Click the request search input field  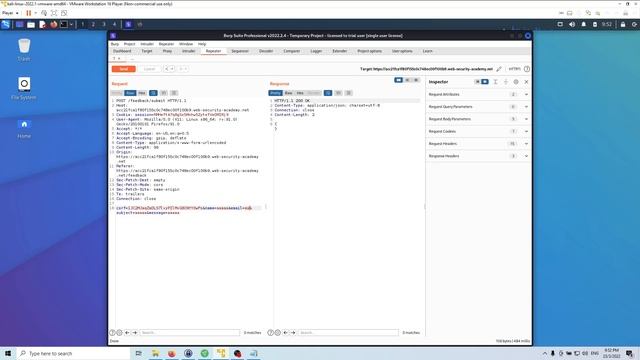point(190,333)
